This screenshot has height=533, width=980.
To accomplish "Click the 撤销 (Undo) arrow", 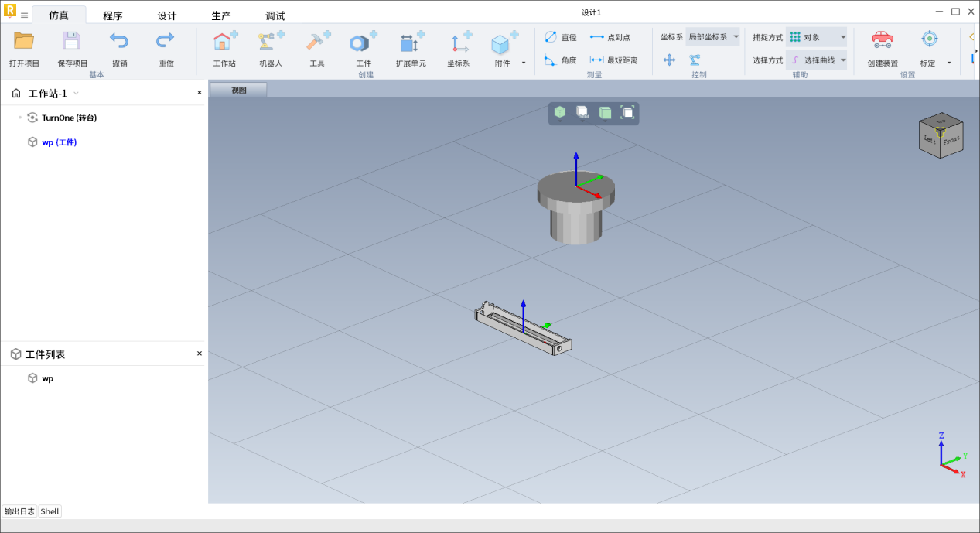I will pyautogui.click(x=119, y=42).
